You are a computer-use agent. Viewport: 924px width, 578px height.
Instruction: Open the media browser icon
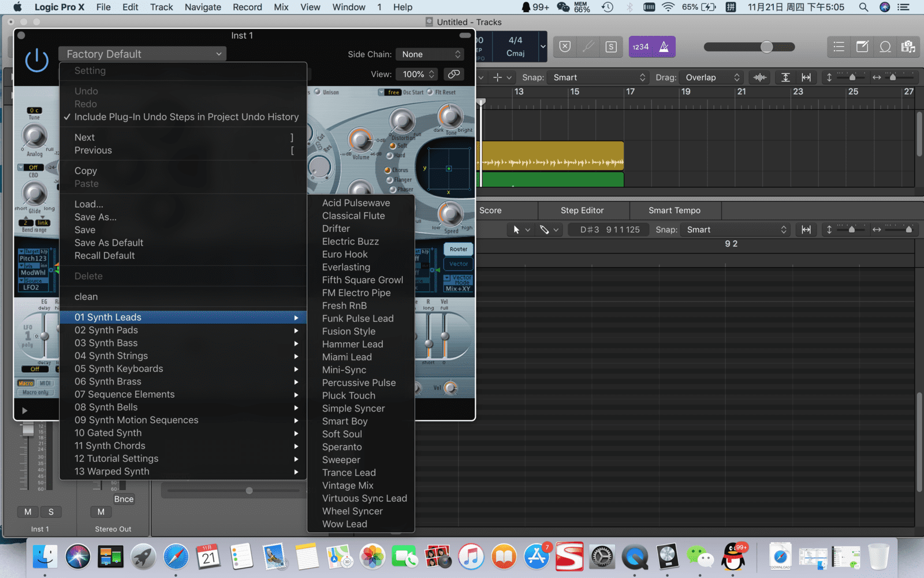click(x=908, y=47)
